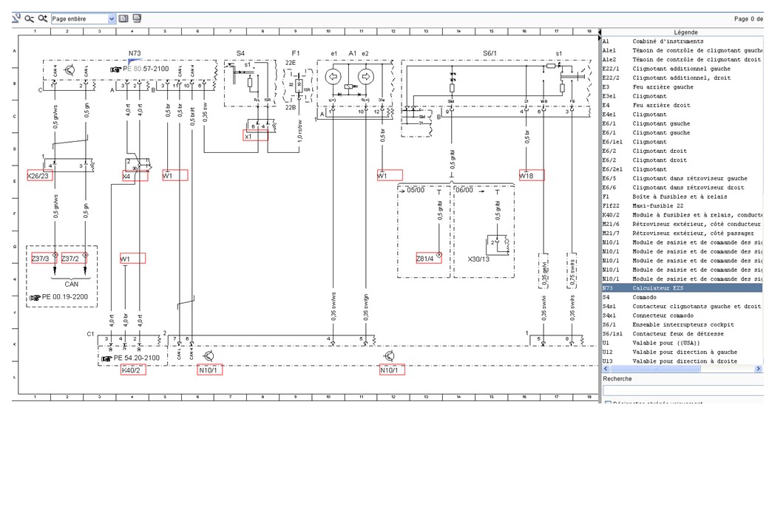The width and height of the screenshot is (769, 532).
Task: Open the X4 connector link
Action: point(135,176)
